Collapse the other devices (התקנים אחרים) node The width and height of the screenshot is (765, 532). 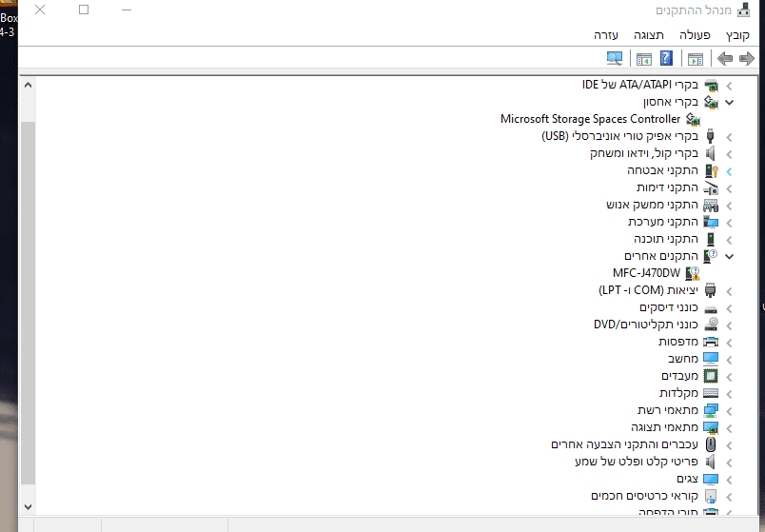click(x=730, y=256)
